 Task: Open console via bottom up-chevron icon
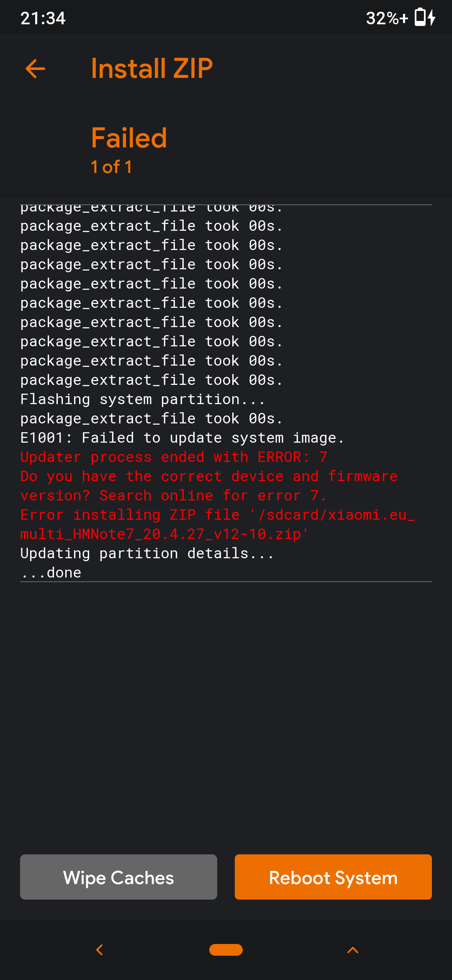353,950
